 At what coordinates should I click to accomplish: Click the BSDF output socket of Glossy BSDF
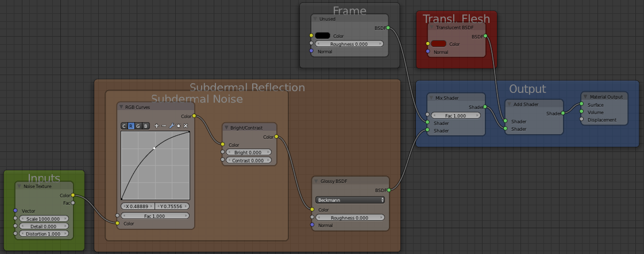[390, 190]
